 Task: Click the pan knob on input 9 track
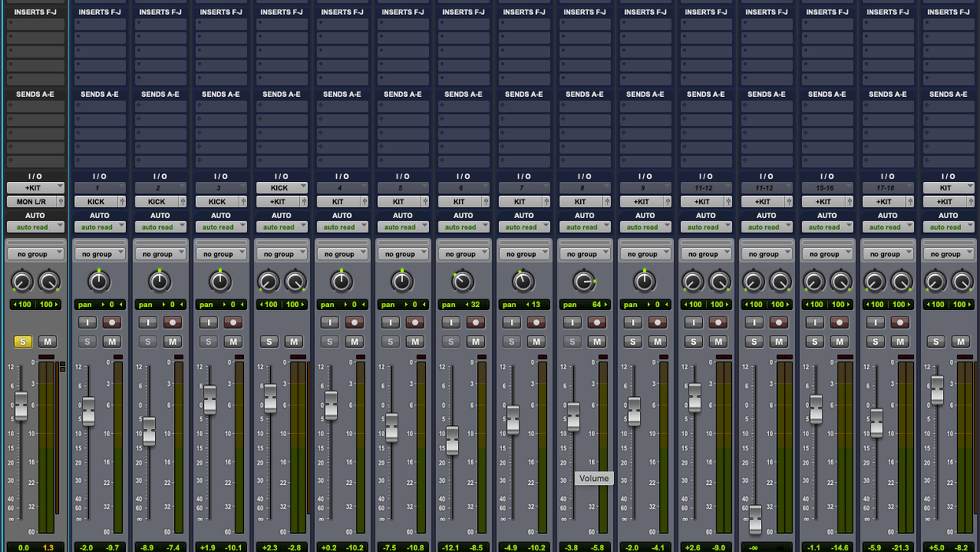(645, 281)
